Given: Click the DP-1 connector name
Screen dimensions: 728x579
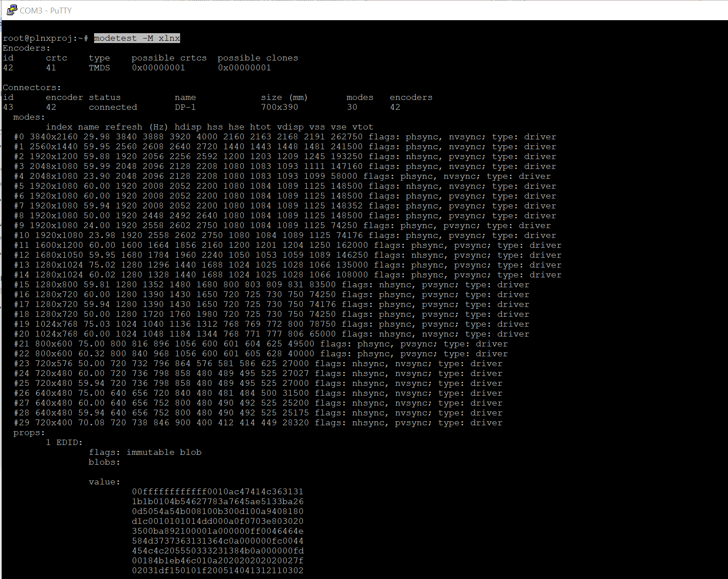Looking at the screenshot, I should pos(185,107).
